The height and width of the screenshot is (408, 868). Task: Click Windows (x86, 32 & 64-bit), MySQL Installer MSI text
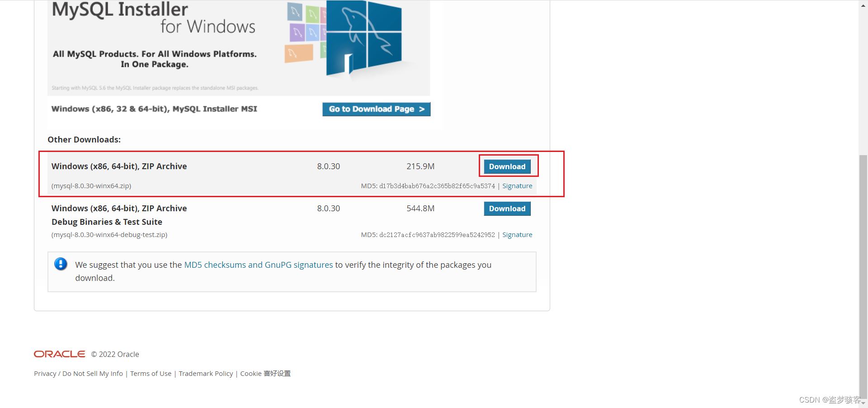(154, 109)
